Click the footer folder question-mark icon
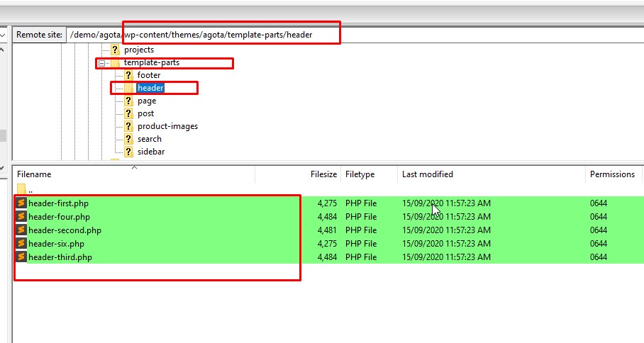644x343 pixels. coord(128,75)
